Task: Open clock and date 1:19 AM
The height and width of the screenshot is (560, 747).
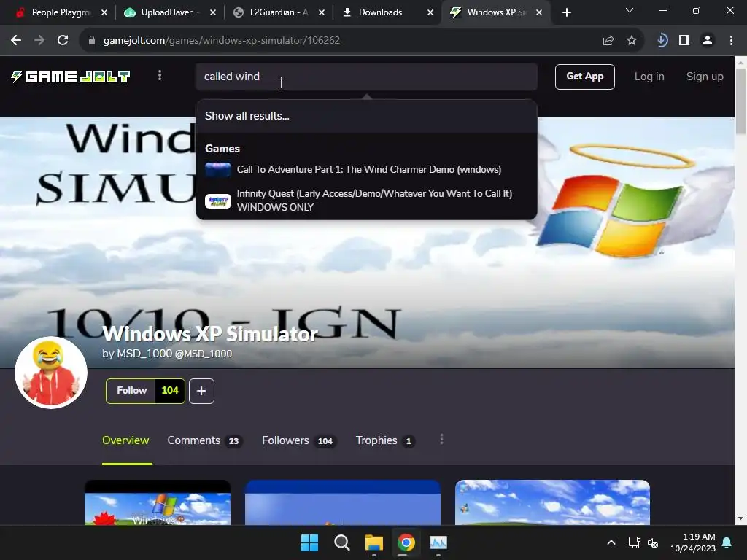Action: pos(693,542)
